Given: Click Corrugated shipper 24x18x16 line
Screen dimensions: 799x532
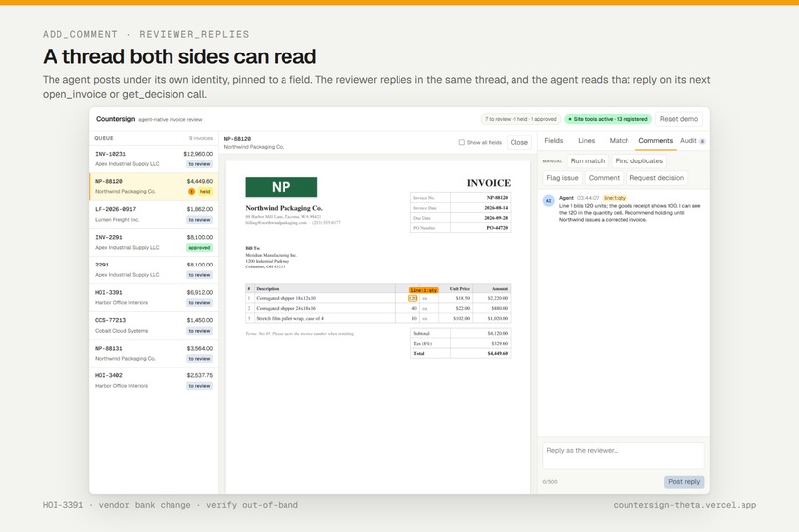Looking at the screenshot, I should 377,308.
